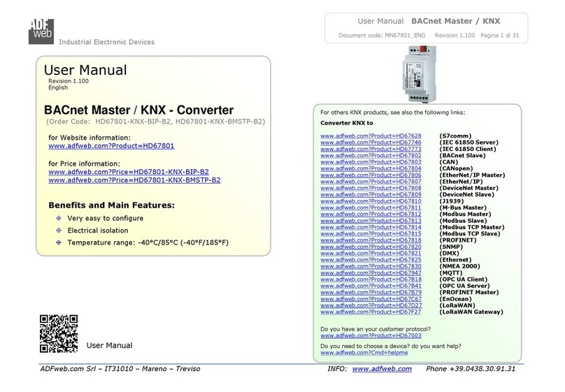Open the LoRaWAN link HD67D27

(371, 305)
